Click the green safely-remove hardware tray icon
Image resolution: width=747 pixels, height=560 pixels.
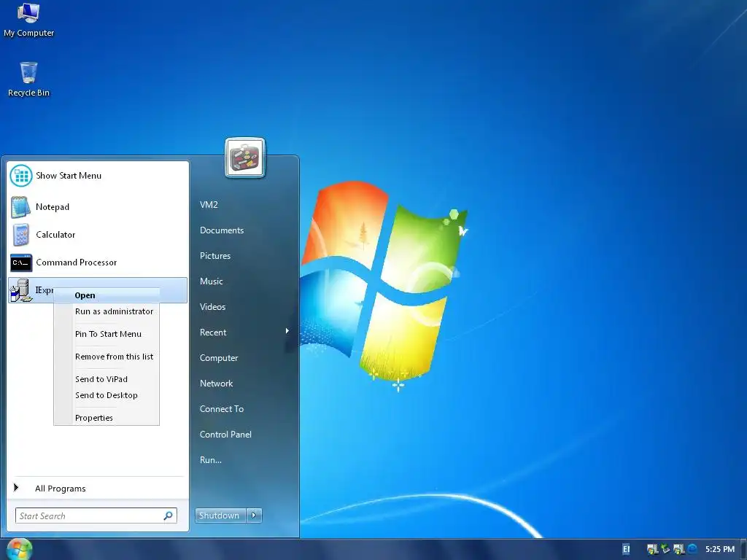click(665, 549)
